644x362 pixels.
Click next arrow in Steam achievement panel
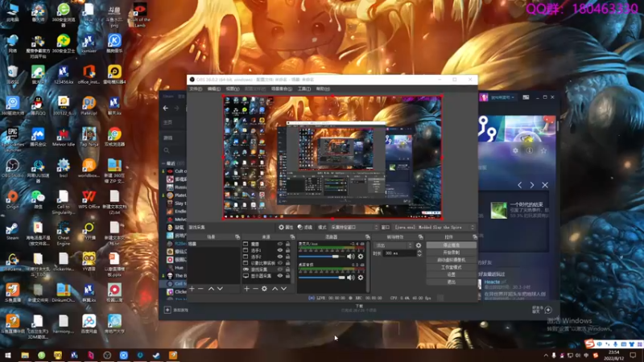point(532,185)
